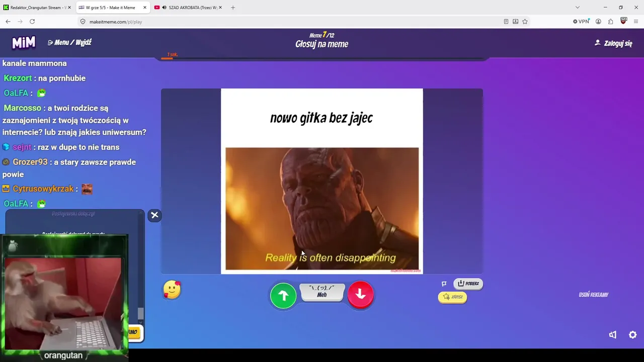644x362 pixels.
Task: Click the "Głosuj na meme" heading
Action: click(322, 44)
